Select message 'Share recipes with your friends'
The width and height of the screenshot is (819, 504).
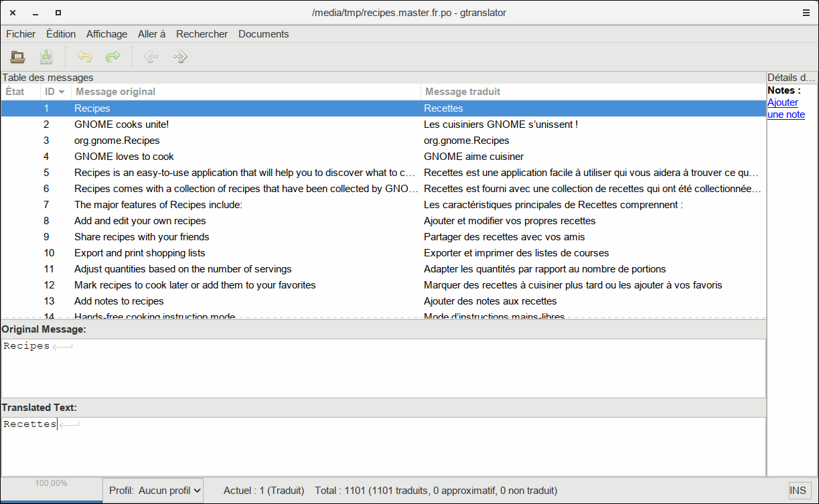pos(141,237)
